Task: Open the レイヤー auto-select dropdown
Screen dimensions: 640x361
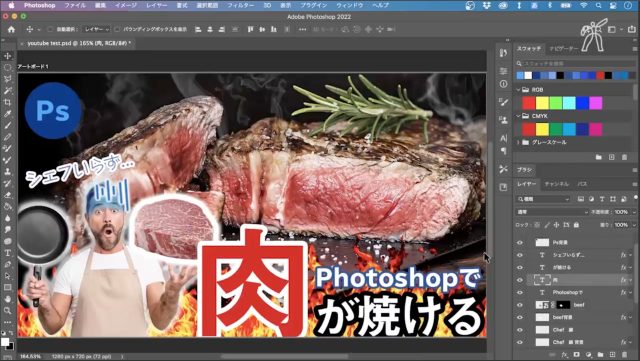Action: pyautogui.click(x=96, y=29)
